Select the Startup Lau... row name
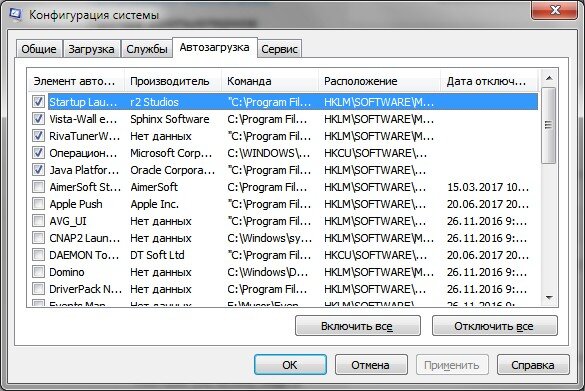 coord(83,102)
